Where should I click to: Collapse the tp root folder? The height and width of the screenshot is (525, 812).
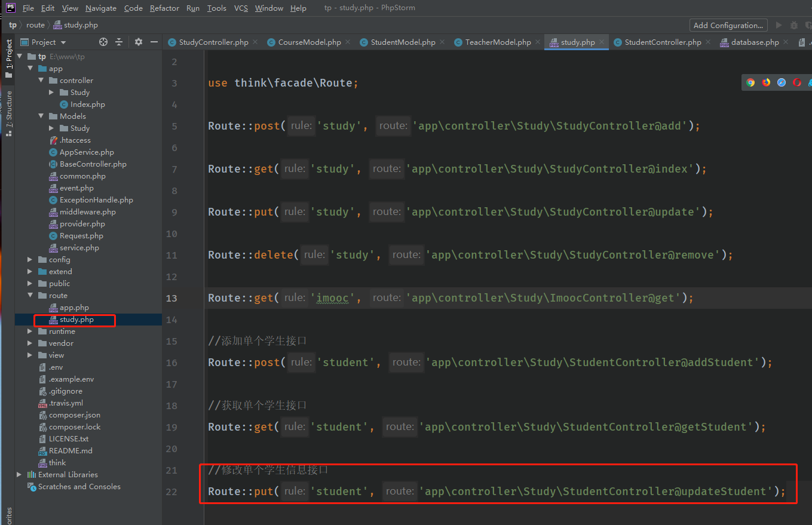[20, 56]
